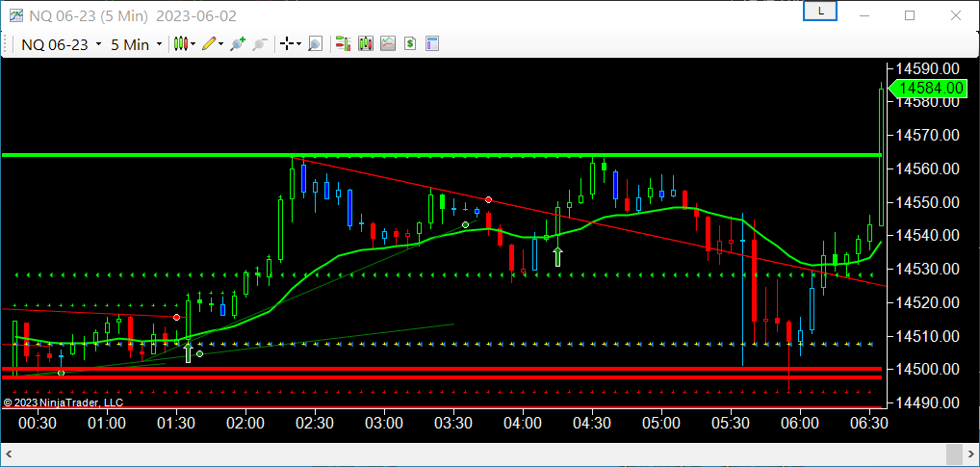Screen dimensions: 980x467
Task: Click the zoom in magnifier icon
Action: click(x=238, y=43)
